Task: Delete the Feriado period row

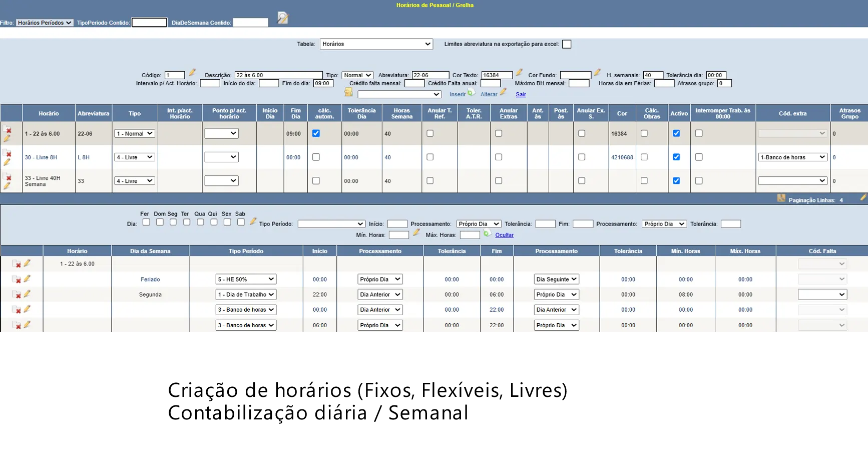Action: (x=17, y=280)
